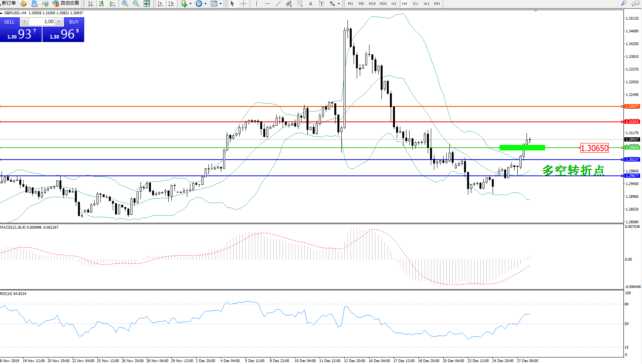Open the periodicity clock dropdown arrow
642x364 pixels.
click(205, 4)
